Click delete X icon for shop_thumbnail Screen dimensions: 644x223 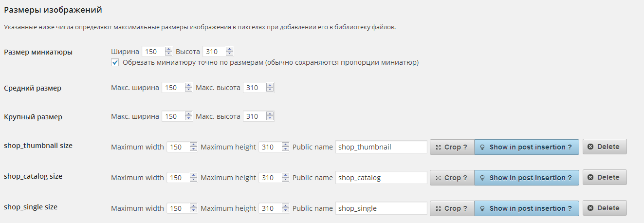click(x=590, y=147)
